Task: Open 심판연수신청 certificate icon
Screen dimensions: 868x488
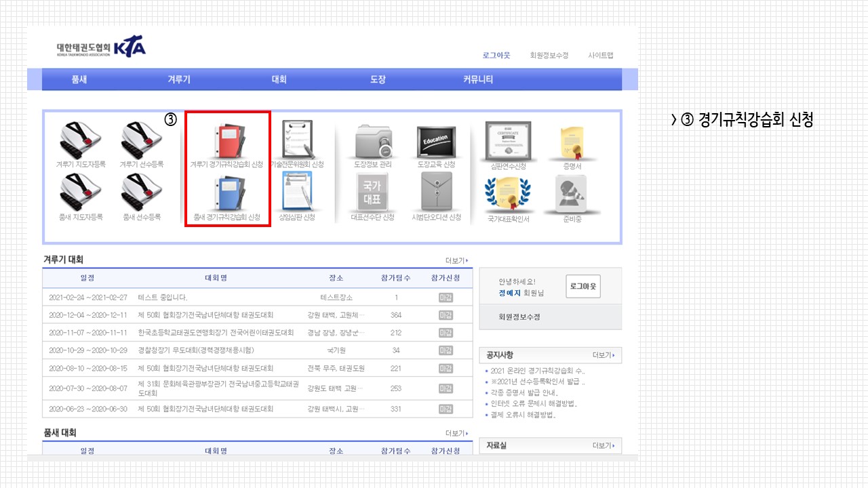Action: click(509, 141)
